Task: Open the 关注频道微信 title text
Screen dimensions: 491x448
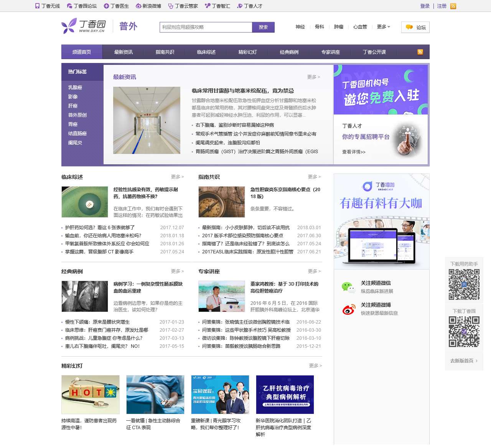Action: pos(376,283)
